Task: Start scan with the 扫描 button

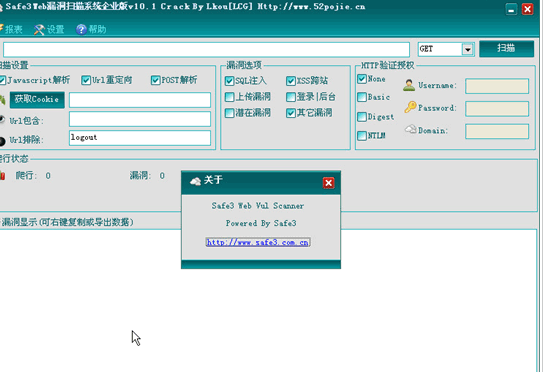Action: pos(506,48)
